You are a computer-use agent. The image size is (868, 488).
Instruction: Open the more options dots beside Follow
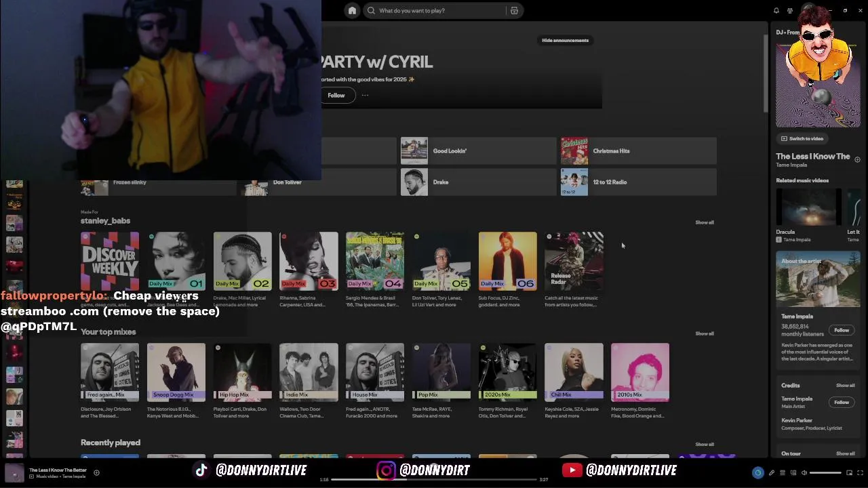[365, 95]
